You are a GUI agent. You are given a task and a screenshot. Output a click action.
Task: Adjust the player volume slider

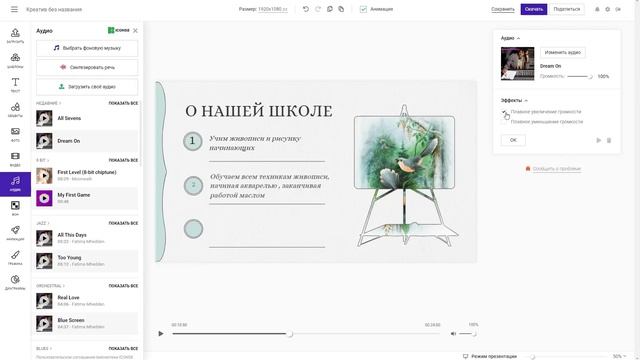(468, 333)
